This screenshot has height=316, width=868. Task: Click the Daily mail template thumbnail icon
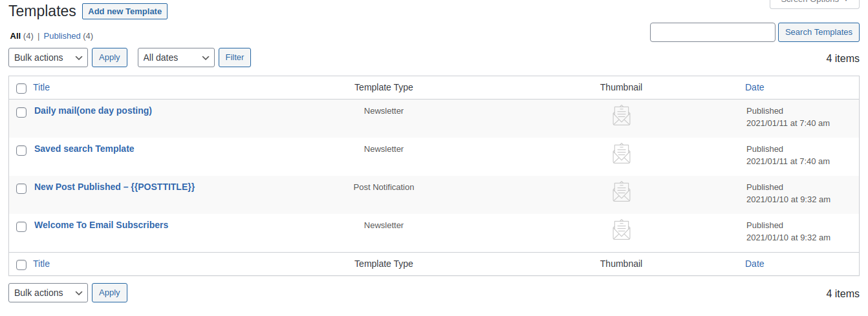[x=622, y=115]
